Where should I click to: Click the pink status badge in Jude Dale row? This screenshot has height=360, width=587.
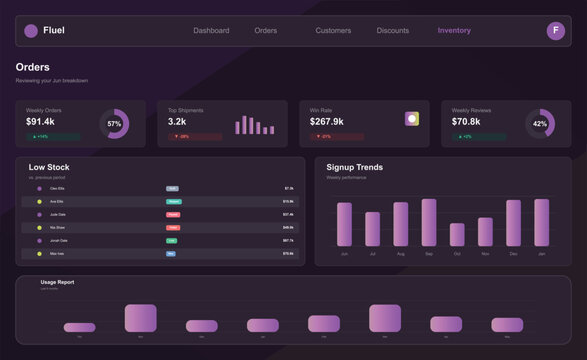tap(173, 215)
